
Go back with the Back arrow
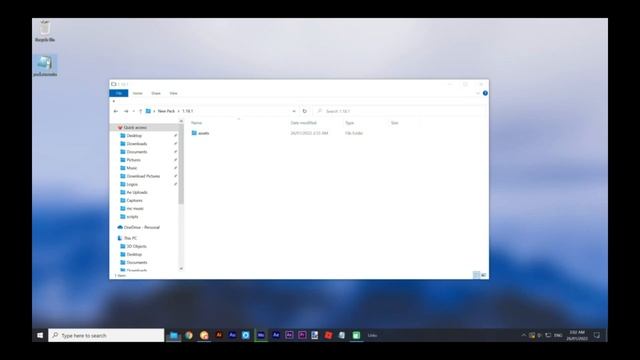pos(116,111)
